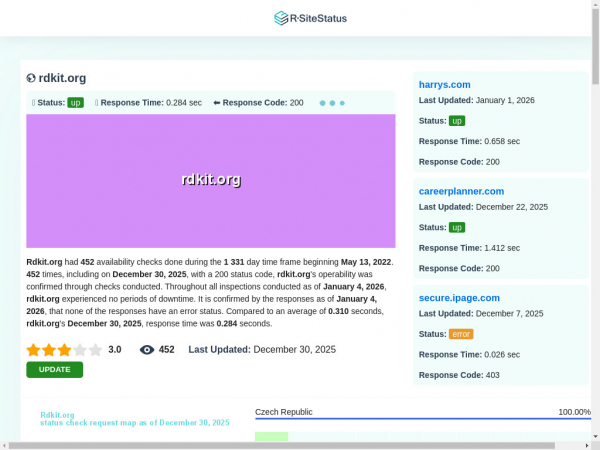The height and width of the screenshot is (450, 600).
Task: Click the harrys.com 'up' status badge
Action: pyautogui.click(x=457, y=121)
